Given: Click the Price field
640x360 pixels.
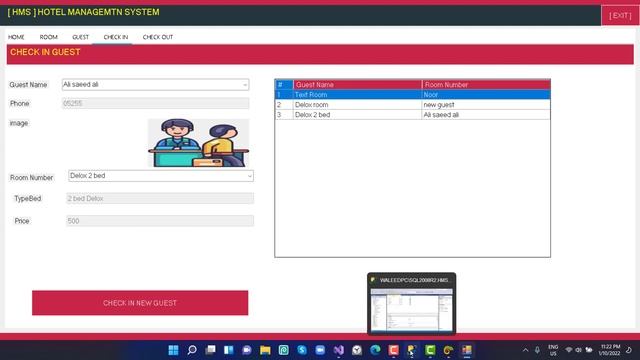Looking at the screenshot, I should tap(160, 221).
